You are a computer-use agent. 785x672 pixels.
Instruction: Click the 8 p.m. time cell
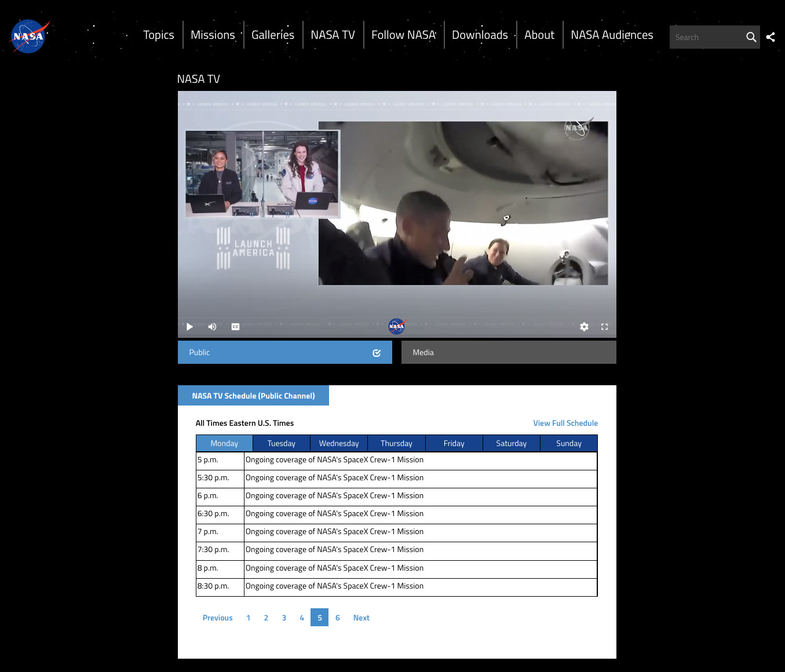coord(220,568)
